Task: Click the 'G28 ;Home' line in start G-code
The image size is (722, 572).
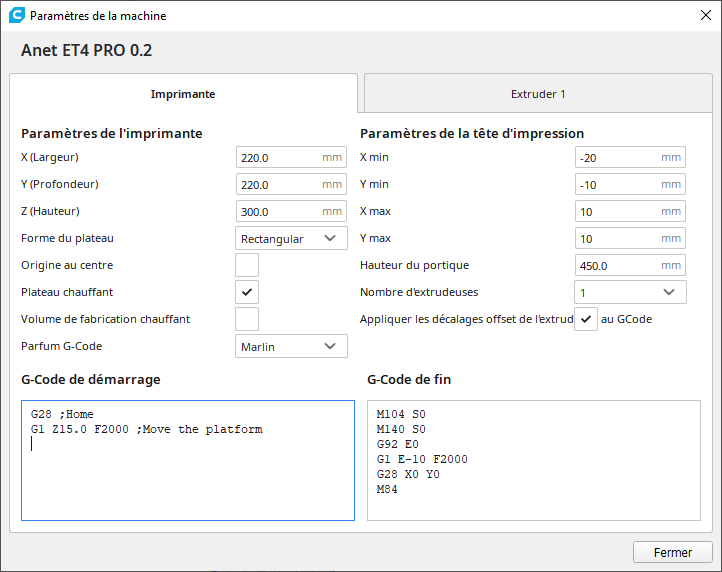Action: point(62,414)
